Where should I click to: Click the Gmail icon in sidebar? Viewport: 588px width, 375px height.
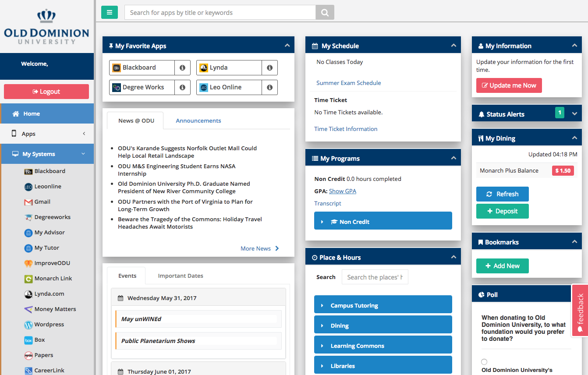[x=28, y=202]
